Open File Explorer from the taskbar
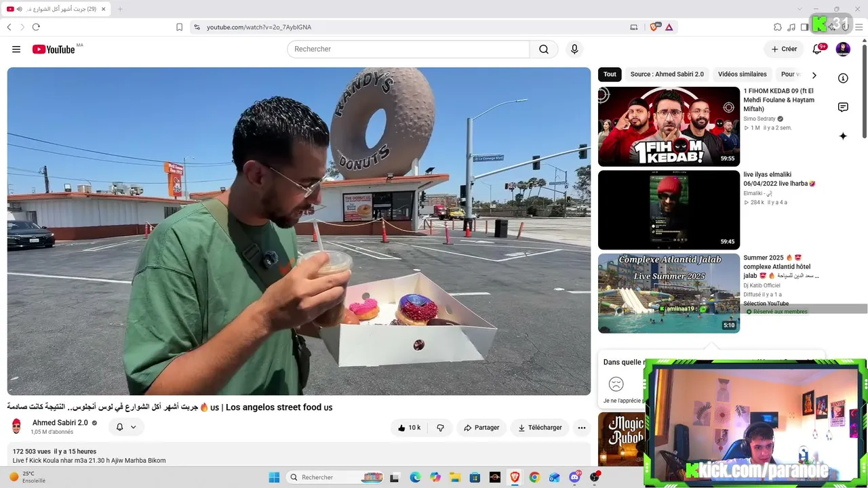Image resolution: width=868 pixels, height=488 pixels. click(455, 477)
